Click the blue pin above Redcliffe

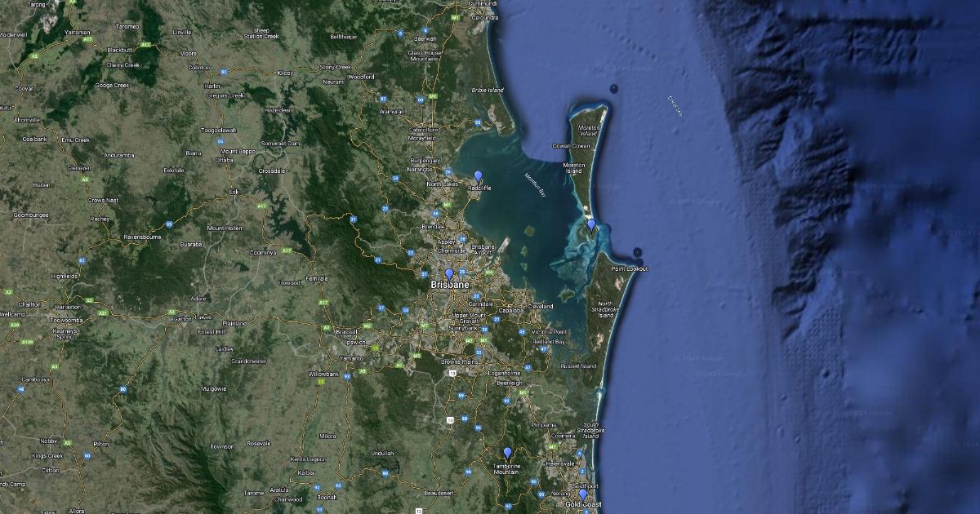[479, 175]
